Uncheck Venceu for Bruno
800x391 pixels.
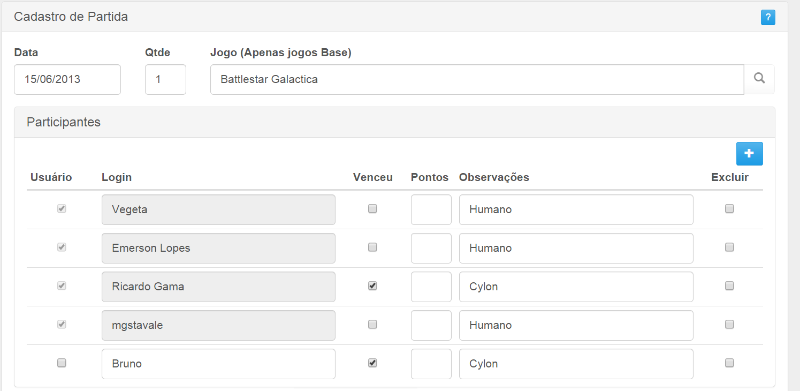(372, 363)
